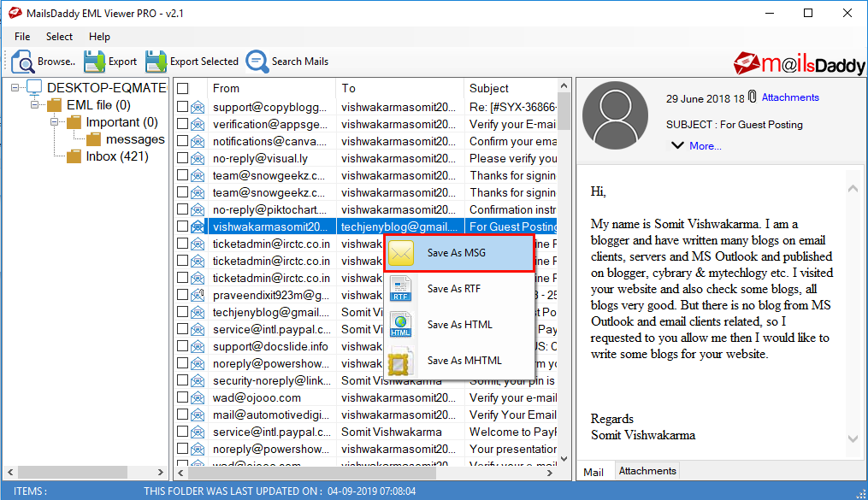Sort by the To column header
Image resolution: width=868 pixels, height=500 pixels.
(x=399, y=89)
